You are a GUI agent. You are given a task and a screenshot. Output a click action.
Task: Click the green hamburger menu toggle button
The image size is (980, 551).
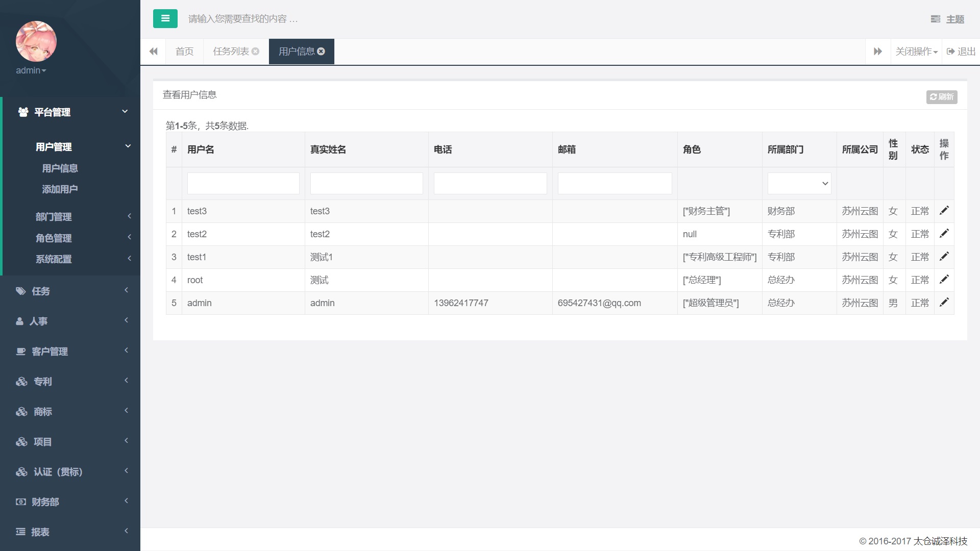coord(165,19)
